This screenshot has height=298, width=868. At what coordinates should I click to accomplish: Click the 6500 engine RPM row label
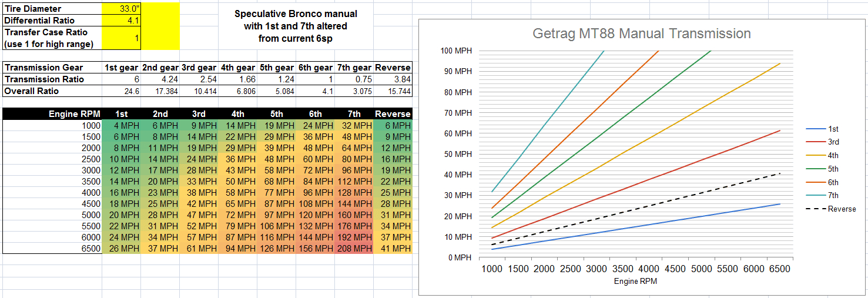[x=52, y=249]
